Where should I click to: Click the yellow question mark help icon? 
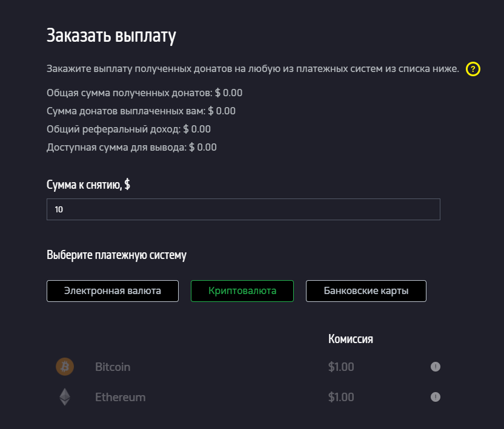472,69
